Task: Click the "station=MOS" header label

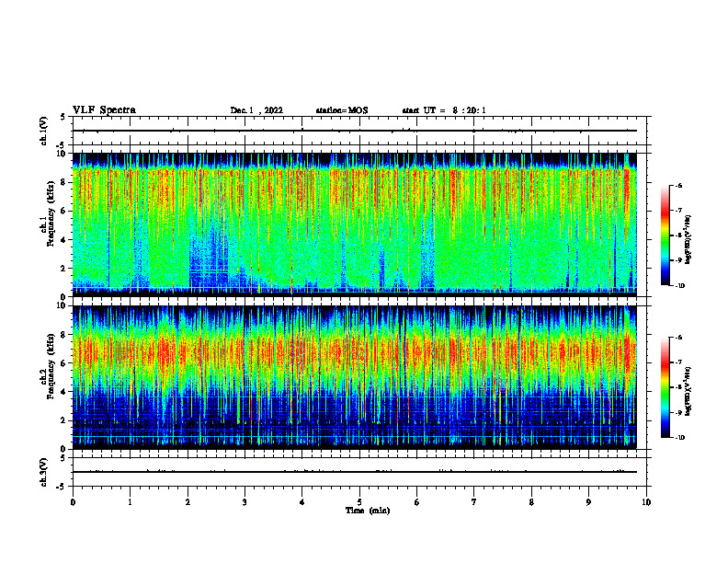Action: pyautogui.click(x=342, y=110)
